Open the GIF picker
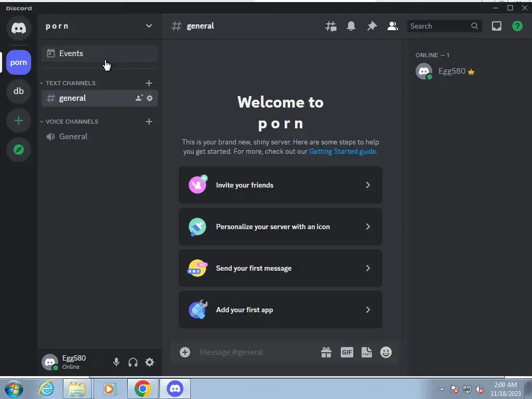 (x=347, y=352)
